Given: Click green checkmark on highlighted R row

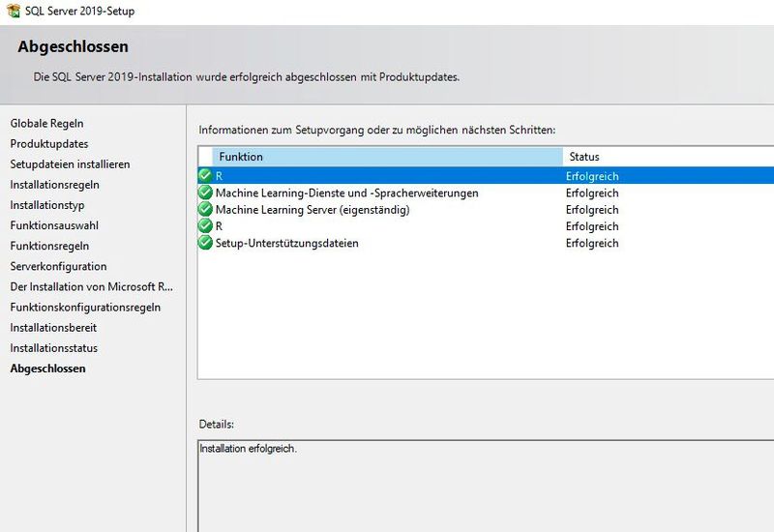Looking at the screenshot, I should (205, 176).
